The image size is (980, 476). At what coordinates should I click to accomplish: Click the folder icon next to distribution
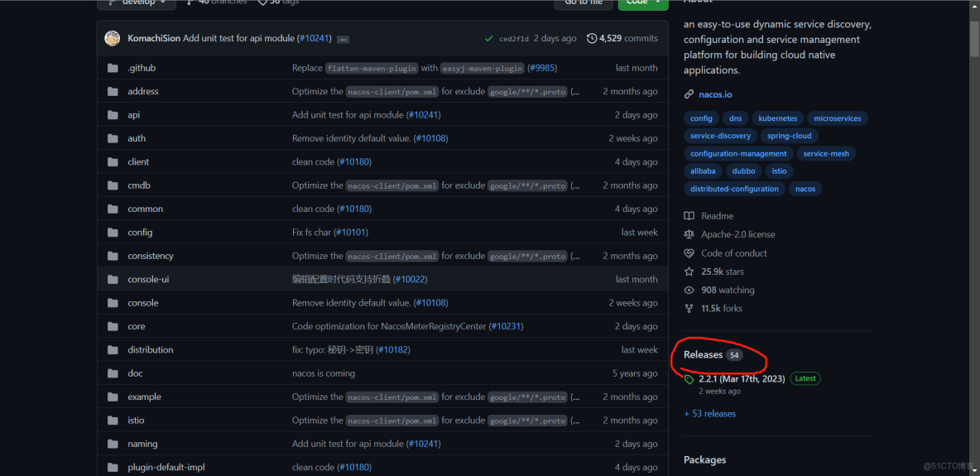tap(113, 349)
